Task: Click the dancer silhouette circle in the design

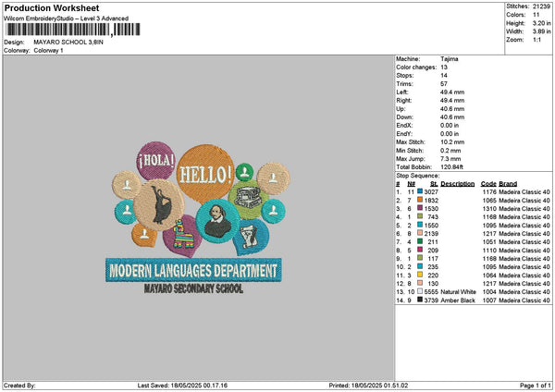Action: (159, 205)
